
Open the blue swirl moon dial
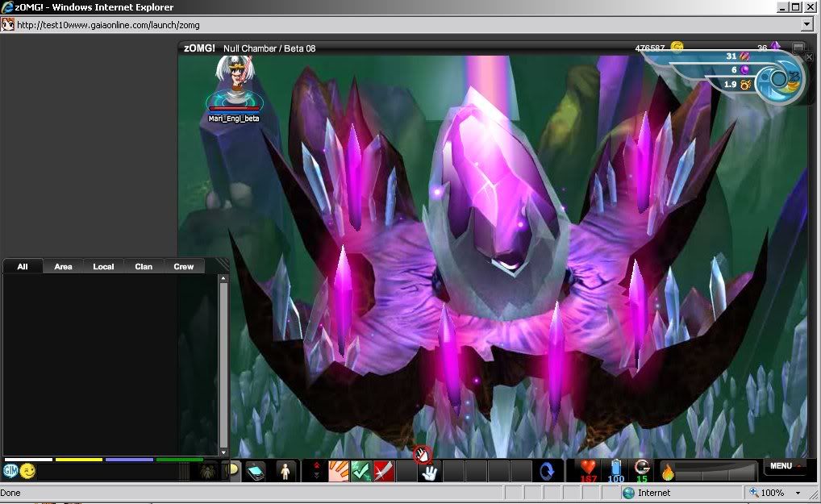[x=780, y=80]
